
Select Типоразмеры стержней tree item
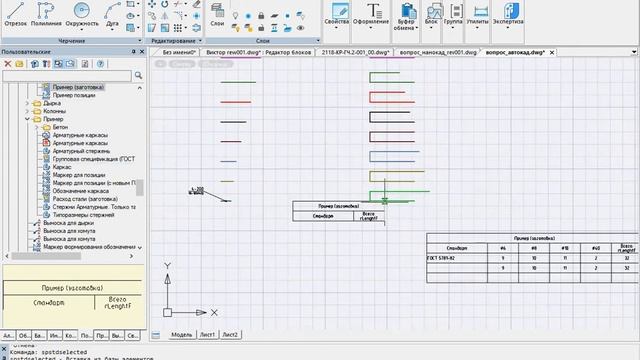pos(83,215)
